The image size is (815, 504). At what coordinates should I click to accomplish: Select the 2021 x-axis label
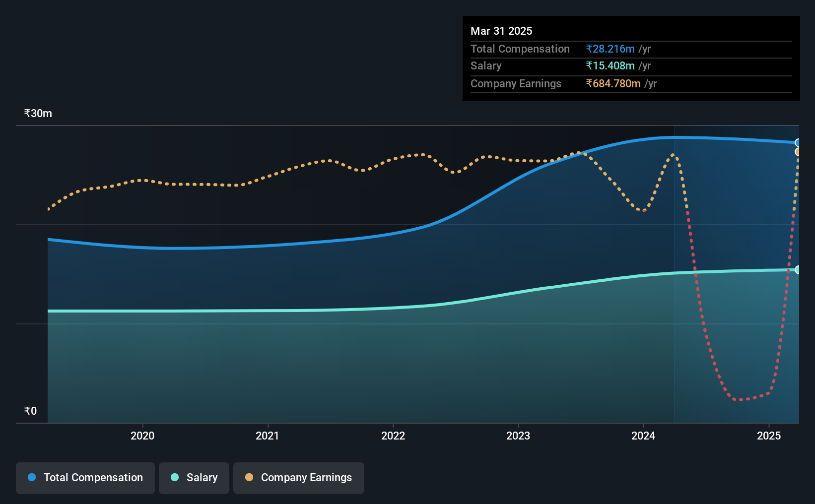coord(268,436)
